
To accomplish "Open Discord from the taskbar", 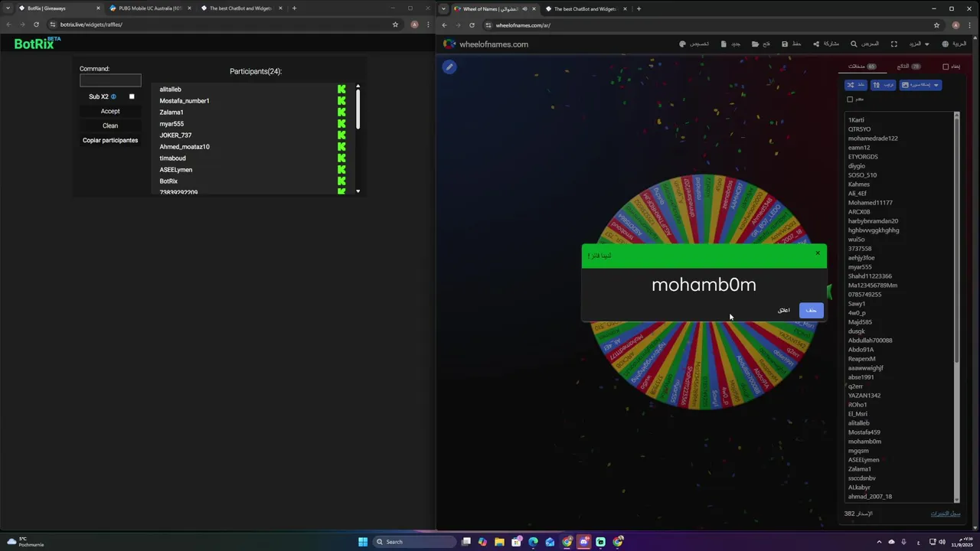I will coord(583,542).
